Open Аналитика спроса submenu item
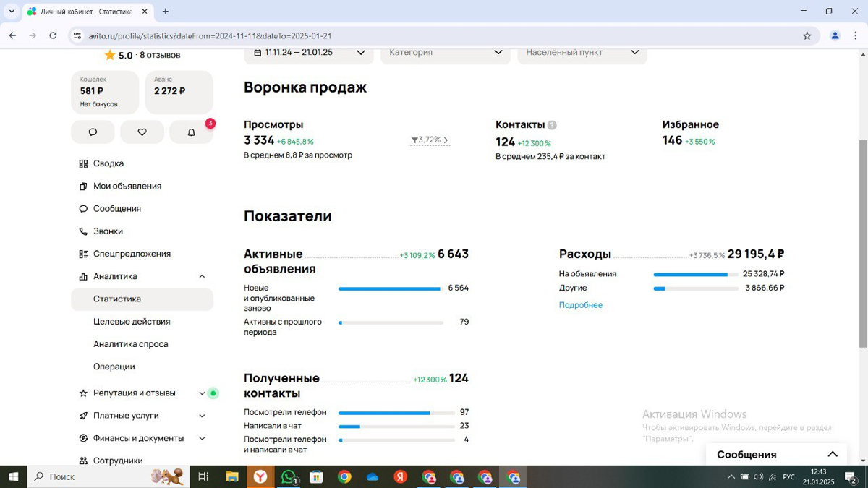Image resolution: width=868 pixels, height=488 pixels. pyautogui.click(x=130, y=344)
